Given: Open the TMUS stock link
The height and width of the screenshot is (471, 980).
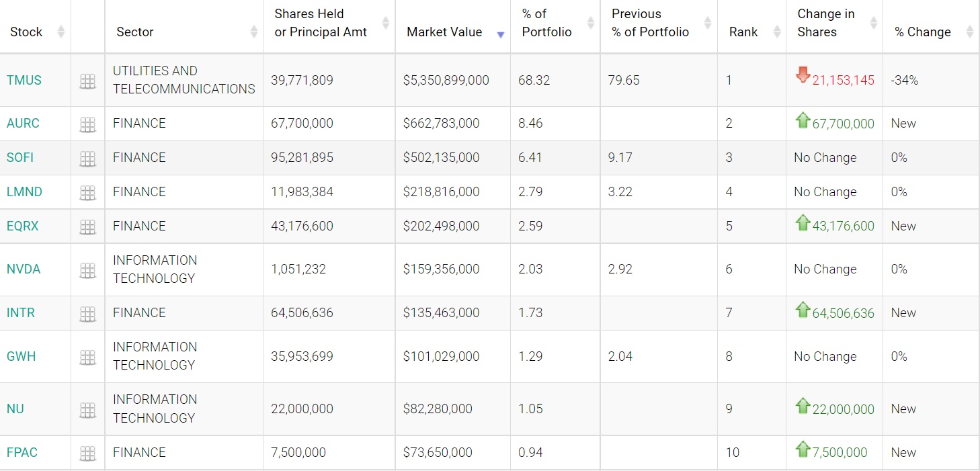Looking at the screenshot, I should point(24,80).
